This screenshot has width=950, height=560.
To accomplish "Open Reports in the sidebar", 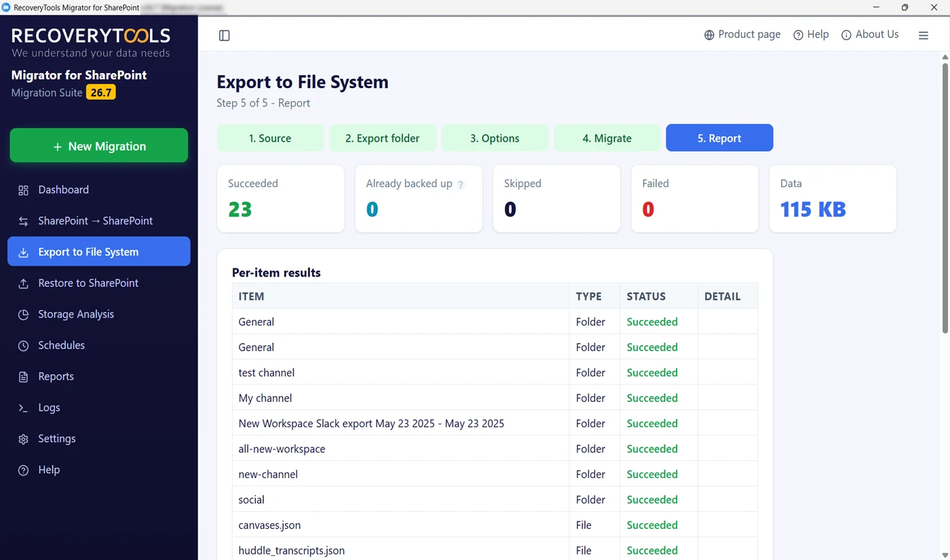I will click(x=99, y=376).
